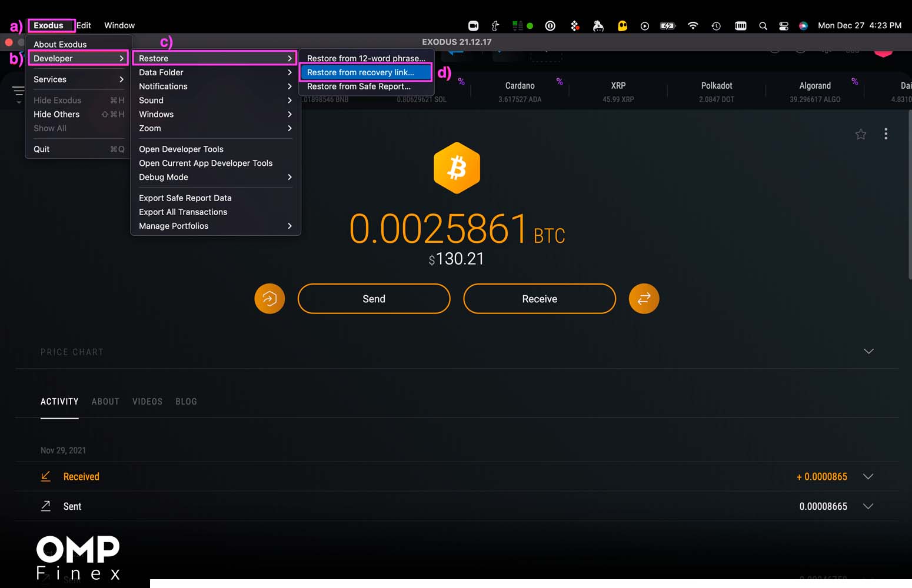Open Control Center icon
This screenshot has width=912, height=588.
[784, 26]
